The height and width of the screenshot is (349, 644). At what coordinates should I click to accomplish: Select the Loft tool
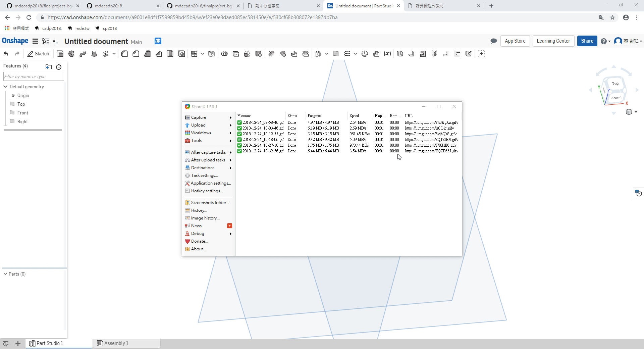point(94,54)
